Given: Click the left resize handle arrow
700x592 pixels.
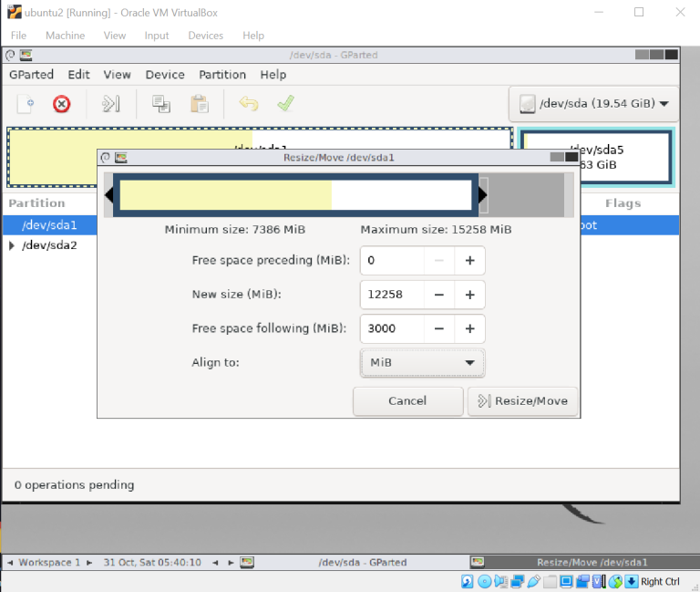Looking at the screenshot, I should tap(109, 195).
